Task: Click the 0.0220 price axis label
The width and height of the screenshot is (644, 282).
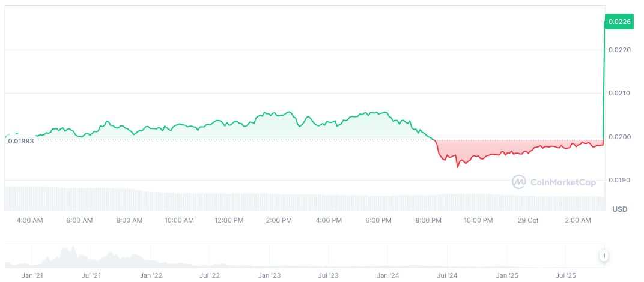Action: pos(619,50)
